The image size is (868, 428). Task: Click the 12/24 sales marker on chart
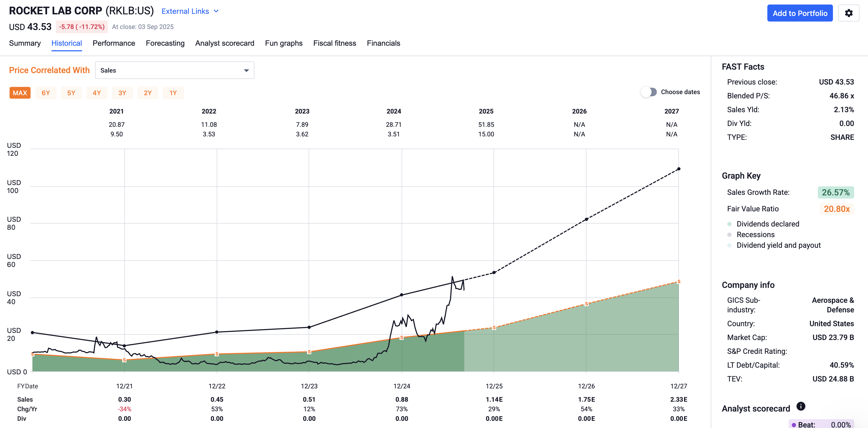tap(401, 338)
